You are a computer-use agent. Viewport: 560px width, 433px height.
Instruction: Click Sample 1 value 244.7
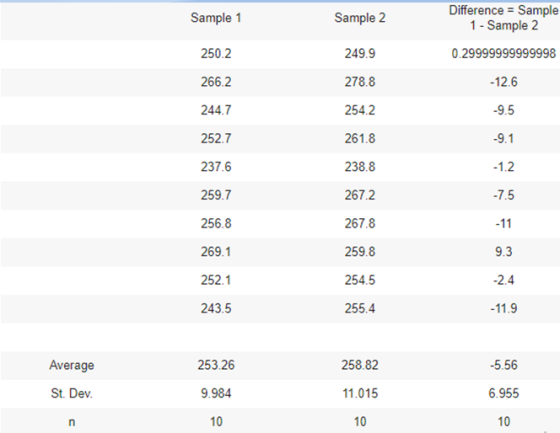(x=216, y=110)
